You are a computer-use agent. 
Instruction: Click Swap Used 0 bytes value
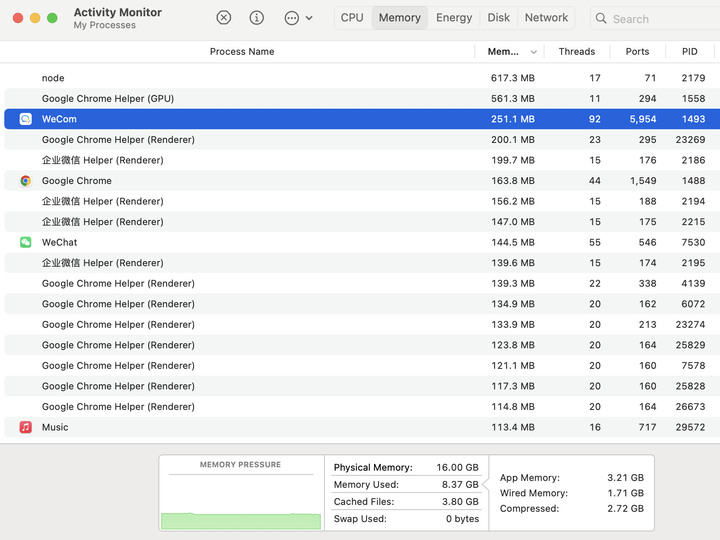[462, 519]
